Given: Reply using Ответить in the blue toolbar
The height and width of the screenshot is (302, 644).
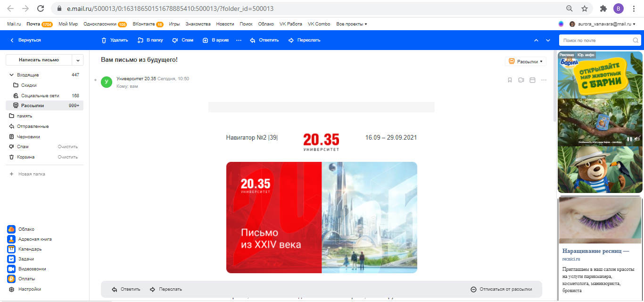Looking at the screenshot, I should 264,40.
